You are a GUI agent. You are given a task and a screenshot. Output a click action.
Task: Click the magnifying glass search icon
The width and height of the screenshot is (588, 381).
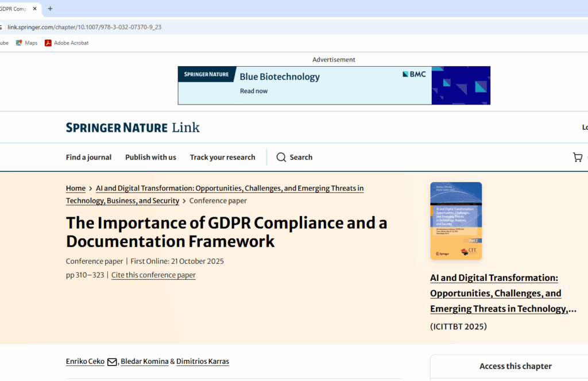point(281,157)
